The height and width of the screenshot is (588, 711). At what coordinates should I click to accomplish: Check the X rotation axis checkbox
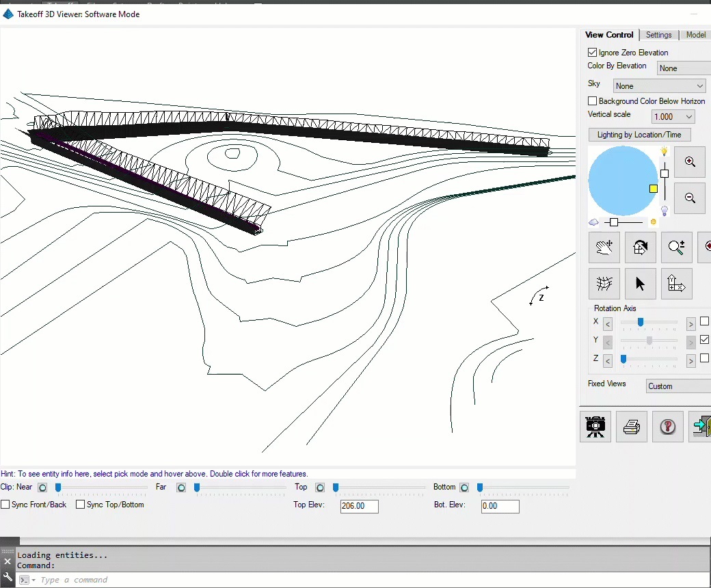tap(704, 321)
